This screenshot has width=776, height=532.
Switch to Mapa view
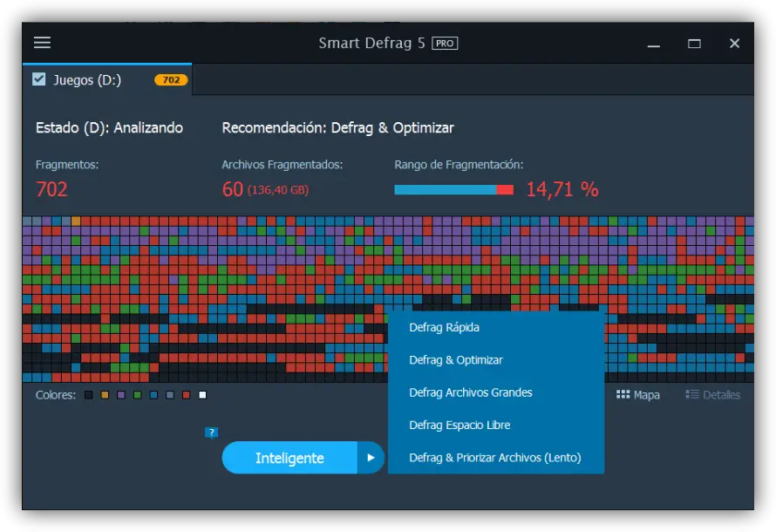(x=638, y=395)
